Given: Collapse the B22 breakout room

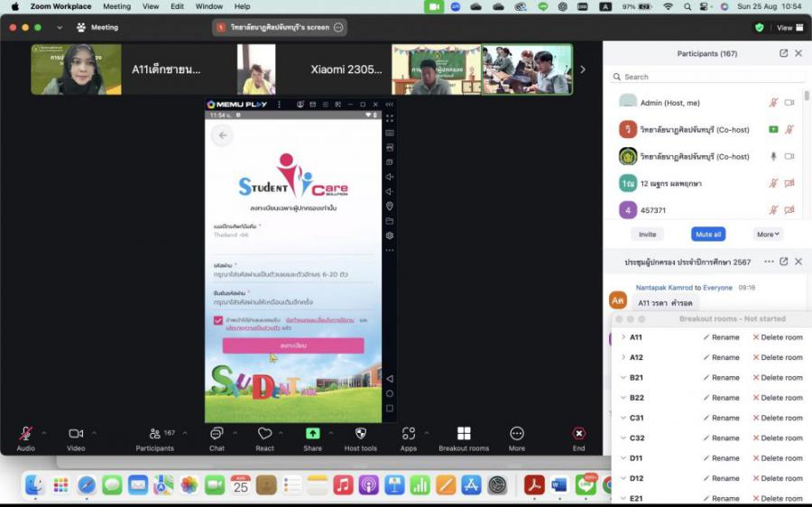Looking at the screenshot, I should (x=623, y=398).
